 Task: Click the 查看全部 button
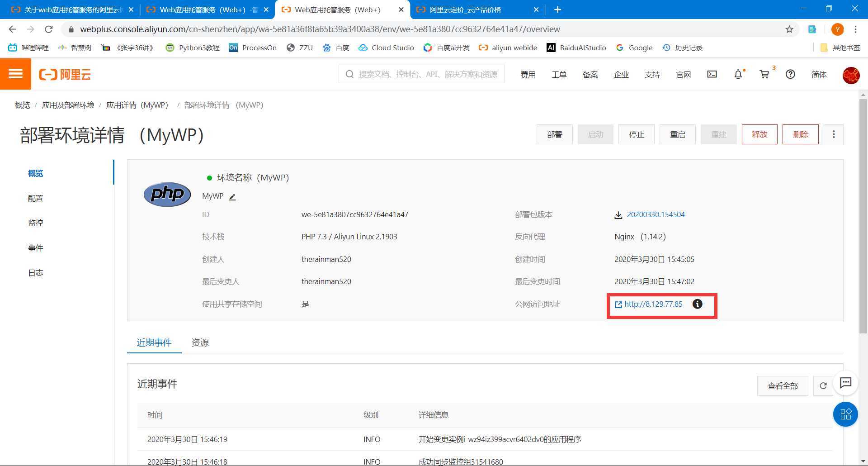(783, 386)
